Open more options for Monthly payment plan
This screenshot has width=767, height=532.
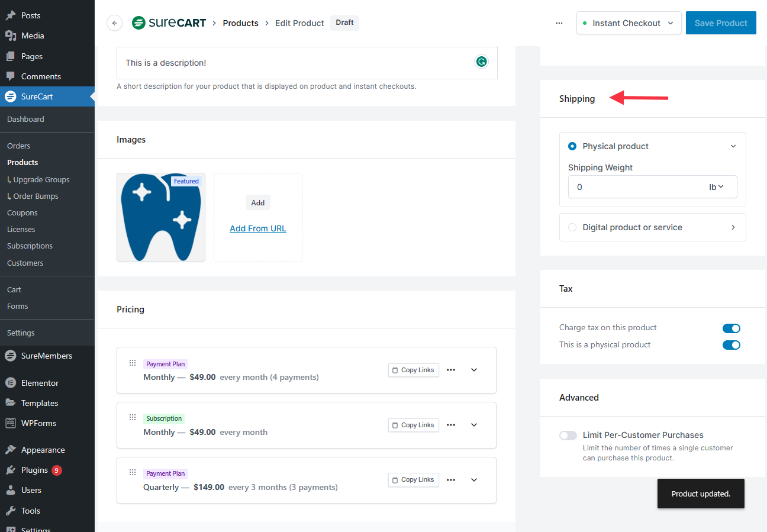click(x=451, y=370)
